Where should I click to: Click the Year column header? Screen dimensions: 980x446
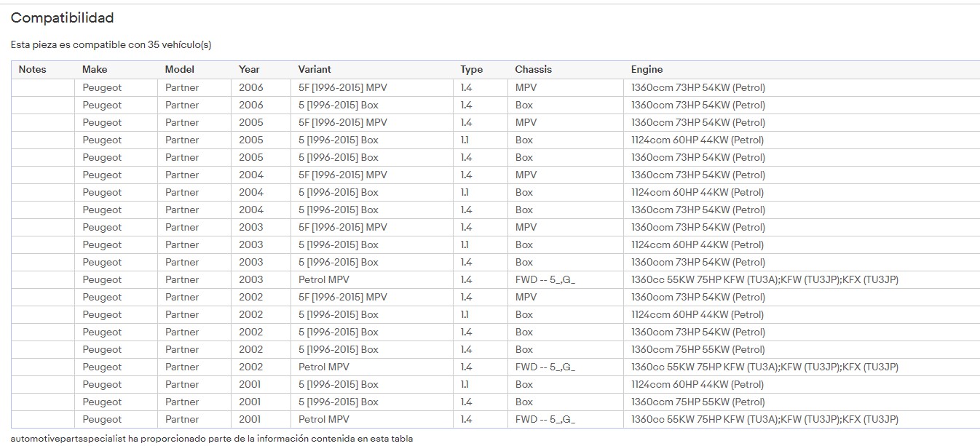[249, 70]
